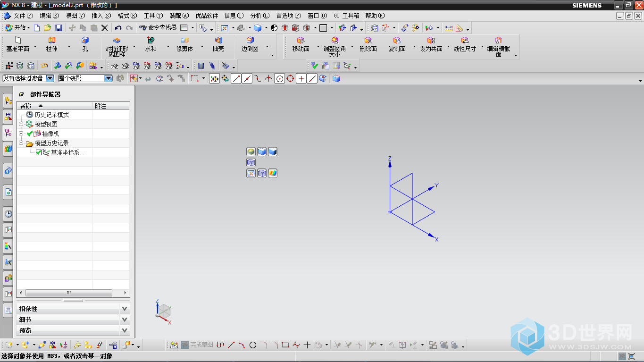The image size is (644, 362).
Task: Open the 视图 menu
Action: pyautogui.click(x=75, y=16)
